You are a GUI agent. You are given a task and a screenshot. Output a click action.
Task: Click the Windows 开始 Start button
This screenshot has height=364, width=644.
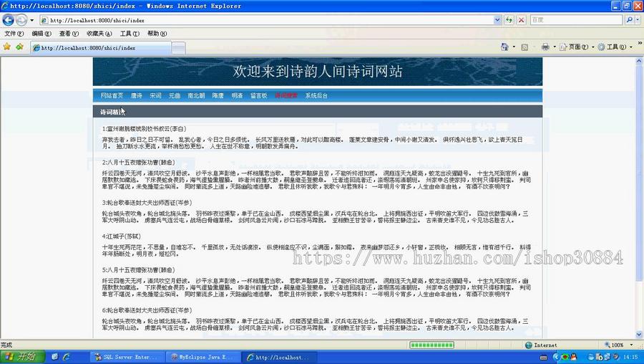tap(21, 357)
